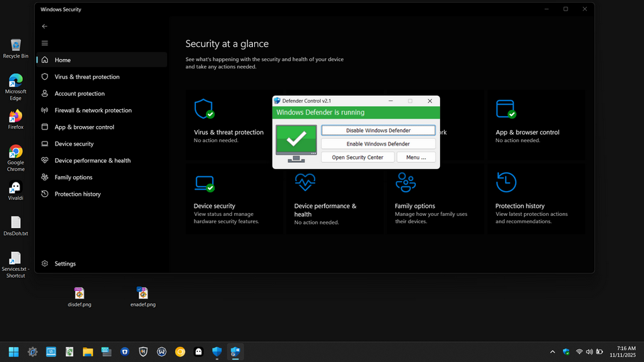Open the Menu ... dropdown in Defender Control
Viewport: 644px width, 362px height.
pyautogui.click(x=416, y=157)
